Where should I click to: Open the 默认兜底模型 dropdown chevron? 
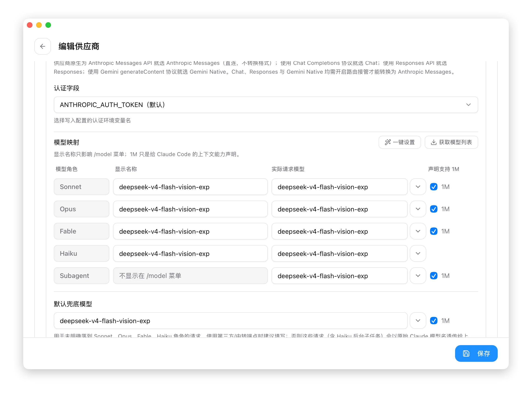click(418, 321)
